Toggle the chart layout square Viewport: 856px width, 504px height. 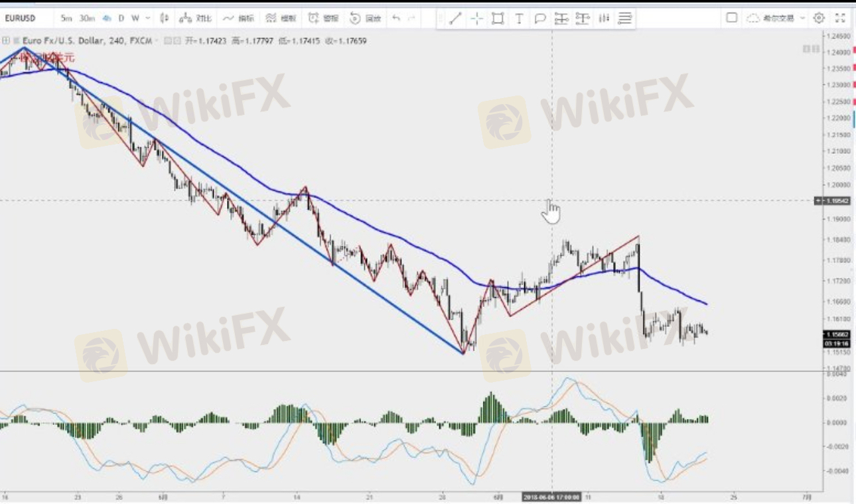[x=731, y=18]
